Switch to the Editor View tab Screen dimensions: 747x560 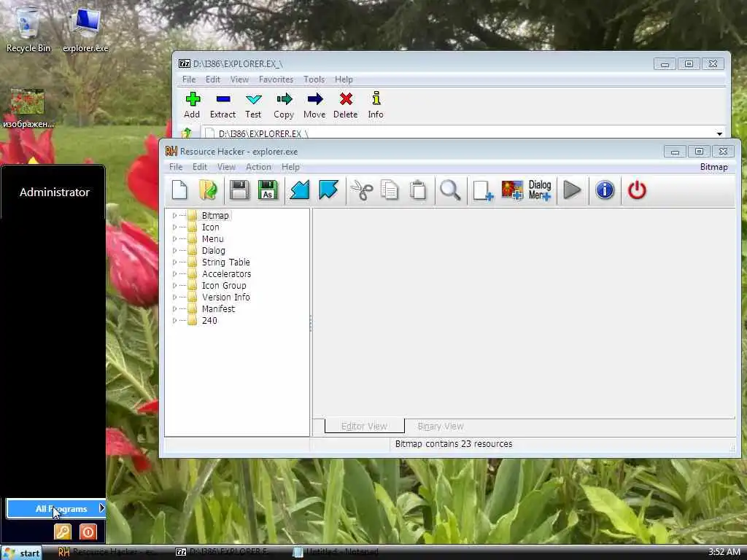coord(365,426)
